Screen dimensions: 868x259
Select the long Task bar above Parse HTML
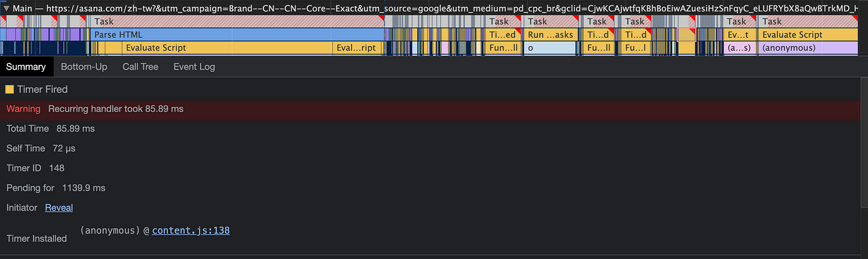click(x=236, y=22)
